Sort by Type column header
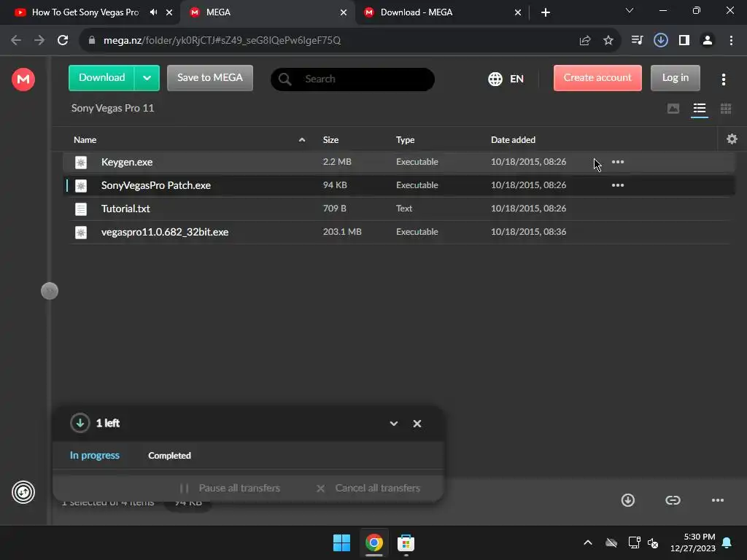The image size is (747, 560). [x=405, y=140]
